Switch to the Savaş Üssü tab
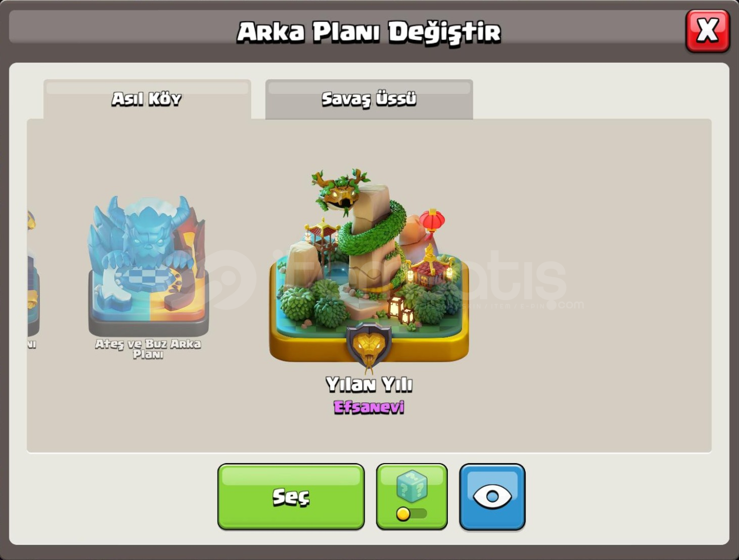739x560 pixels. click(369, 99)
